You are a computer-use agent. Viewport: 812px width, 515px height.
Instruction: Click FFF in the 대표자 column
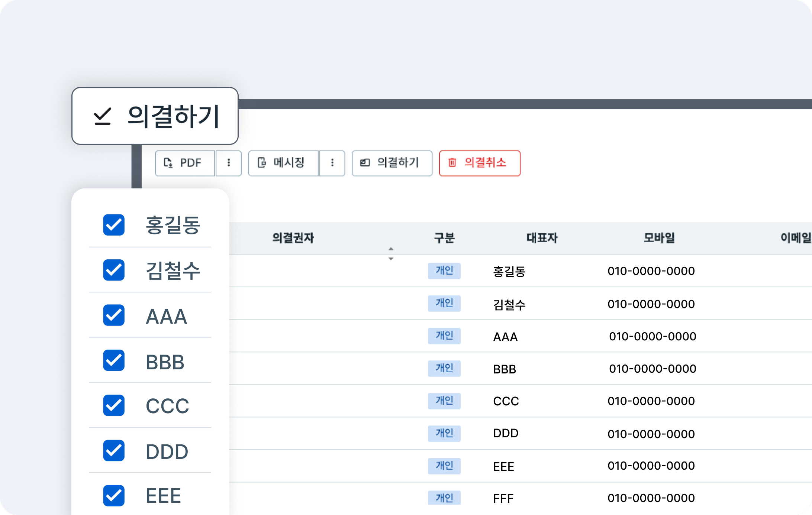pyautogui.click(x=503, y=499)
